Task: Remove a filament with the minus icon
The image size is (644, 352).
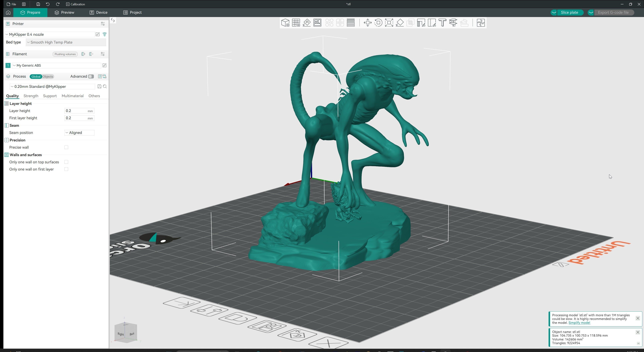Action: click(91, 54)
